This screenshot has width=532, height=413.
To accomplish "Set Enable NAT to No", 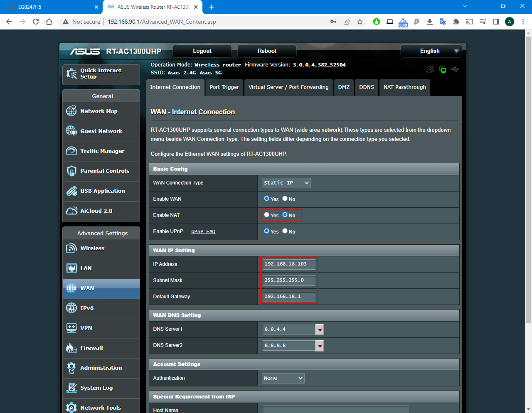I will [285, 215].
